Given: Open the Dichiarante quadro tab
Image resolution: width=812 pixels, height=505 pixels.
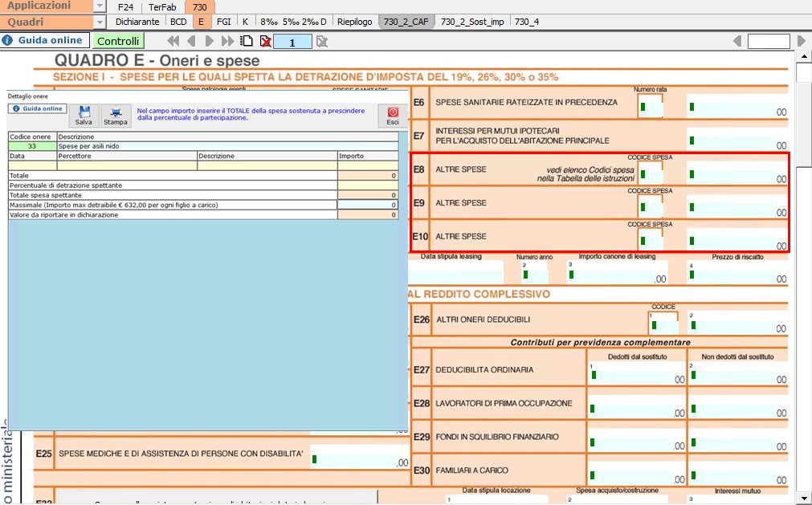Looking at the screenshot, I should click(x=137, y=22).
